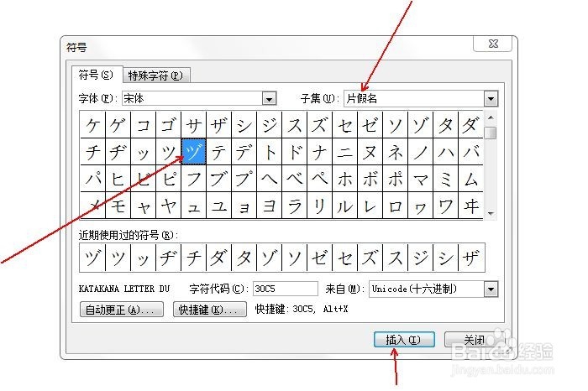Image resolution: width=588 pixels, height=391 pixels.
Task: Select テ in the symbol grid
Action: (x=219, y=152)
